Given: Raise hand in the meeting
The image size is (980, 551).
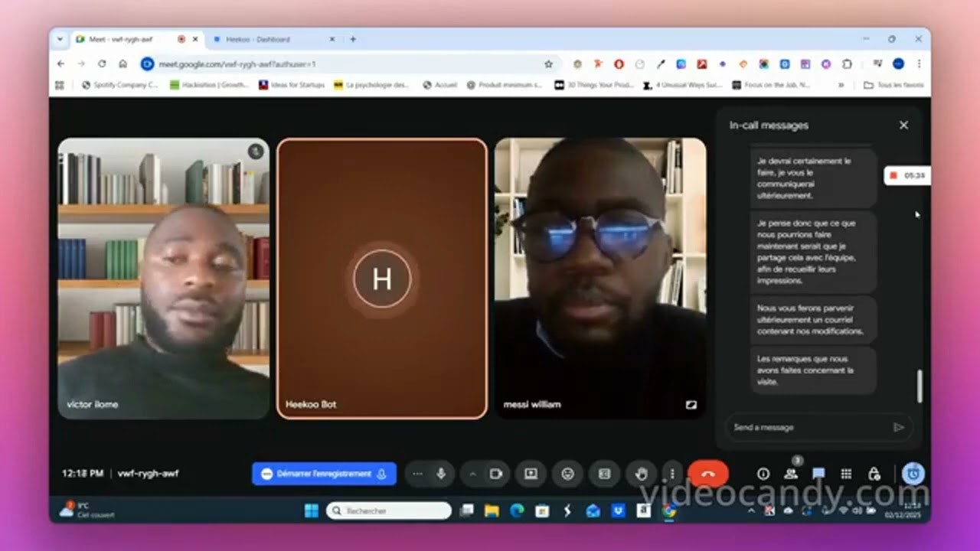Looking at the screenshot, I should (x=642, y=474).
